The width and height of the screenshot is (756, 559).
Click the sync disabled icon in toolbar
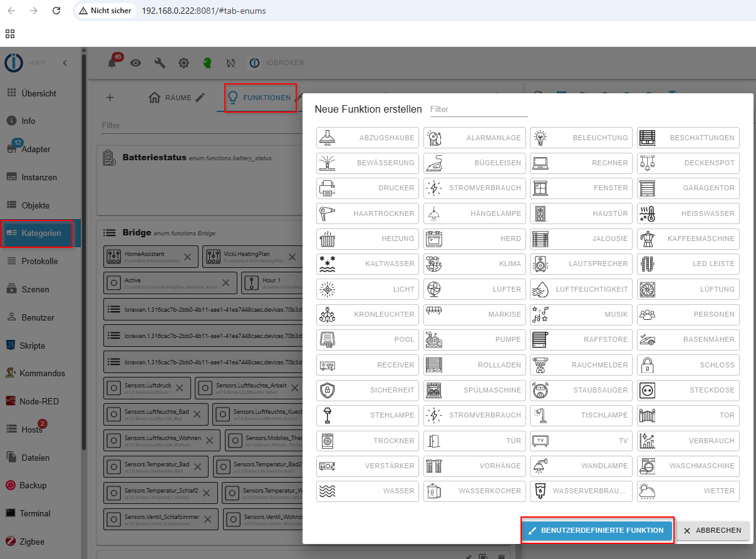(x=230, y=63)
